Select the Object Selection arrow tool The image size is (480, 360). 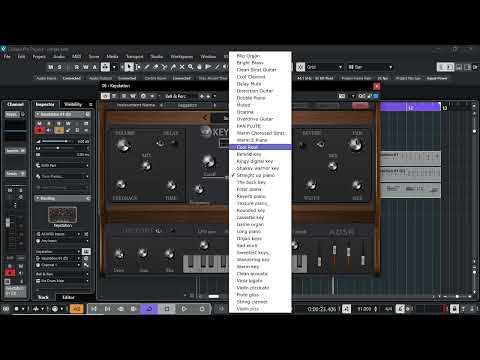click(129, 67)
